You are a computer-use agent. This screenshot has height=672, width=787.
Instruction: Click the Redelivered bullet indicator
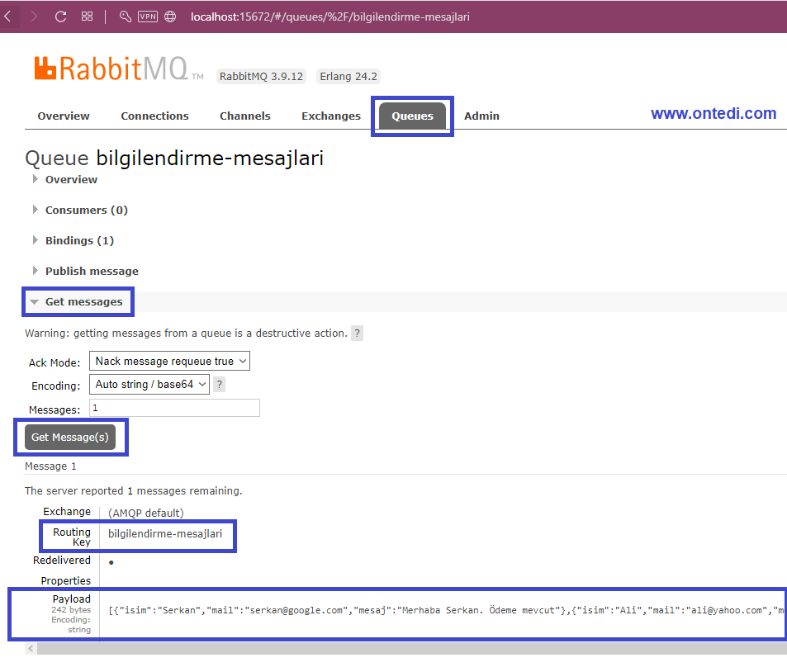(111, 562)
